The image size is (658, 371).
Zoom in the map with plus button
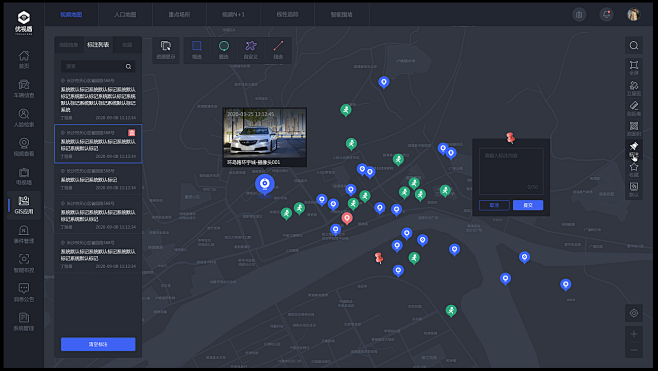[634, 334]
